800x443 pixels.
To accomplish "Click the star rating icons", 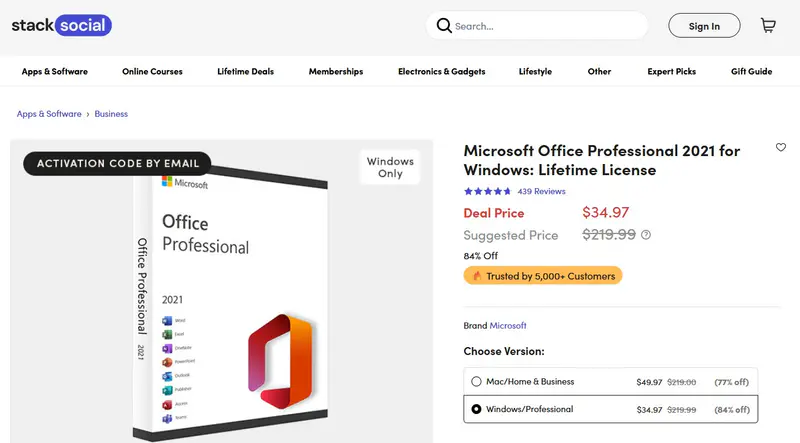I will (x=487, y=191).
